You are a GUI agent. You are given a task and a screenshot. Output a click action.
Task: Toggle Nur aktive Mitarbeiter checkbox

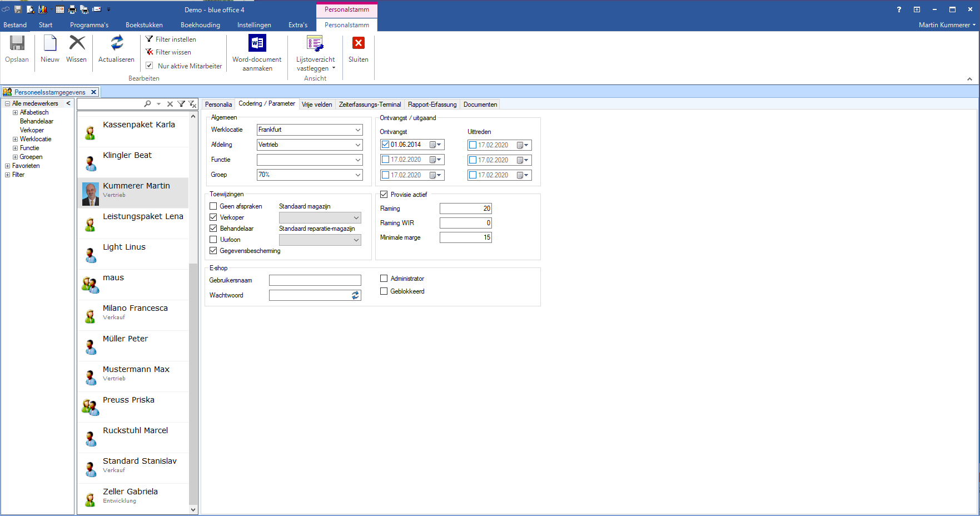[x=150, y=66]
